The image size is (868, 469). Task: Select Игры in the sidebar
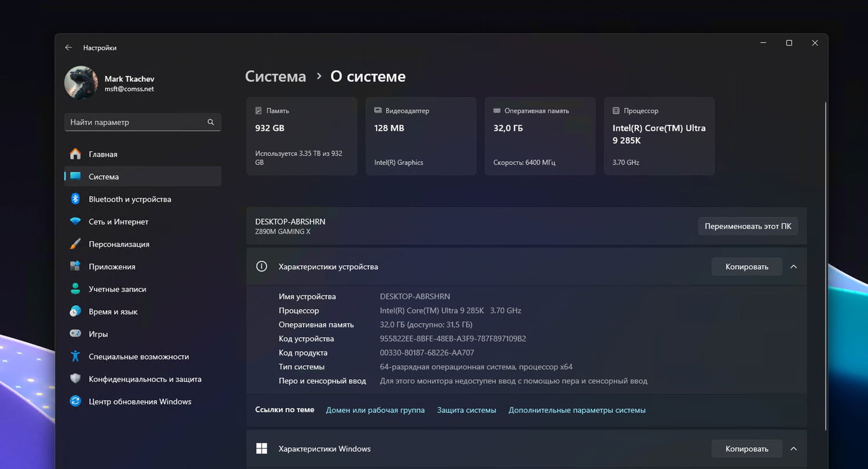click(x=142, y=334)
